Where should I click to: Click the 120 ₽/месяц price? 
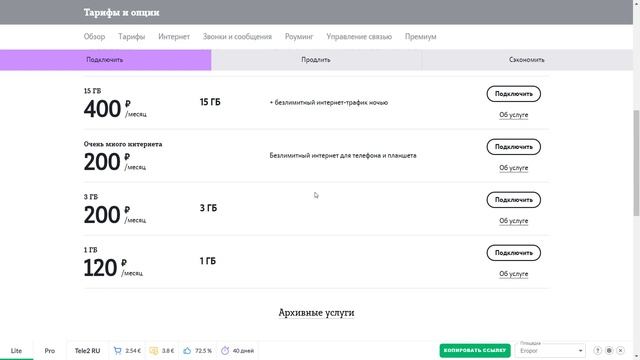pyautogui.click(x=113, y=268)
